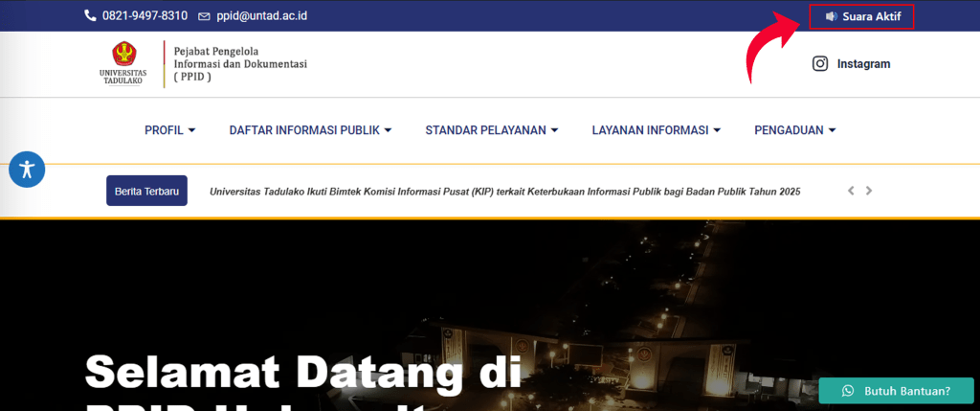980x411 pixels.
Task: Click the envelope email icon
Action: coord(204,16)
